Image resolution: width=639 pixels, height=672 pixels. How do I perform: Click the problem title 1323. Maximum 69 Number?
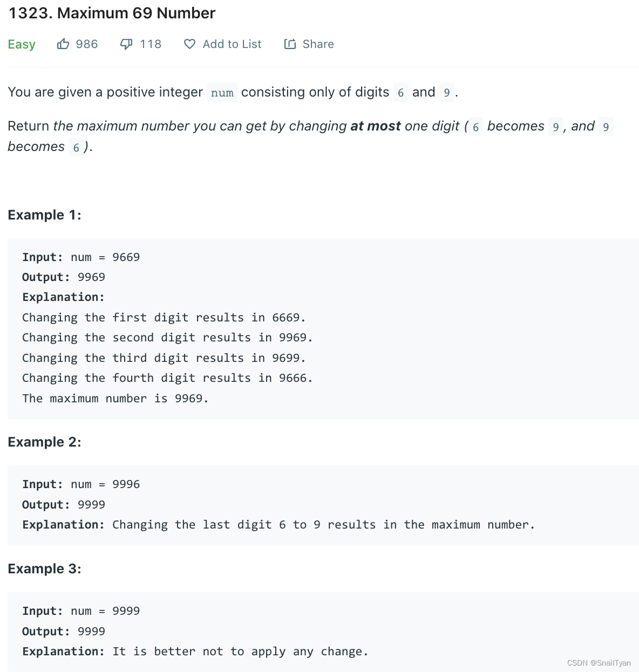point(112,13)
